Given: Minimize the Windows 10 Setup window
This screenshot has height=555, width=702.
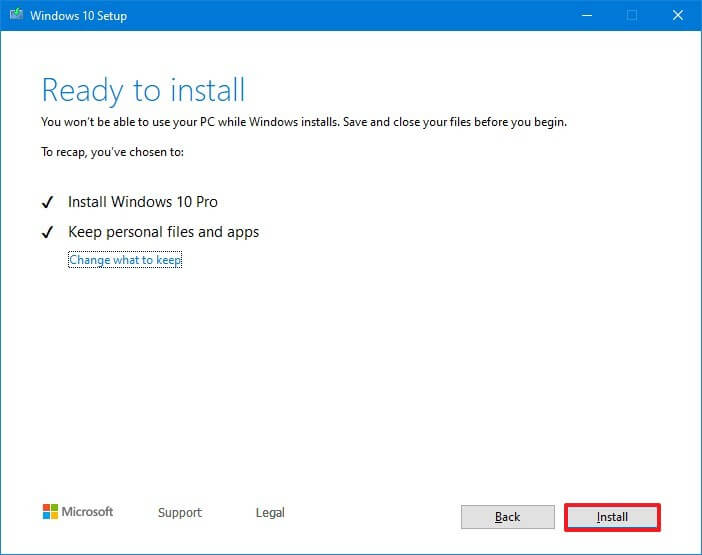Looking at the screenshot, I should (585, 16).
